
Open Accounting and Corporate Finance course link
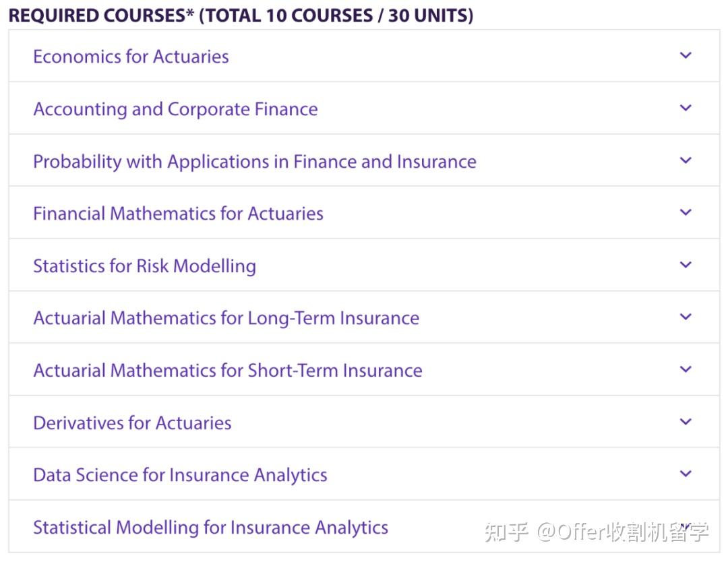[x=175, y=109]
